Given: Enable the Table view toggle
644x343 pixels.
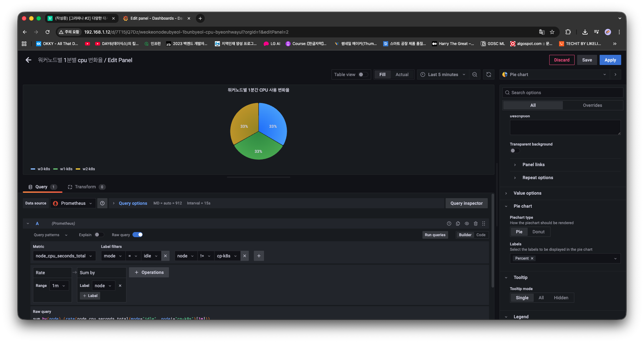Looking at the screenshot, I should (x=363, y=74).
